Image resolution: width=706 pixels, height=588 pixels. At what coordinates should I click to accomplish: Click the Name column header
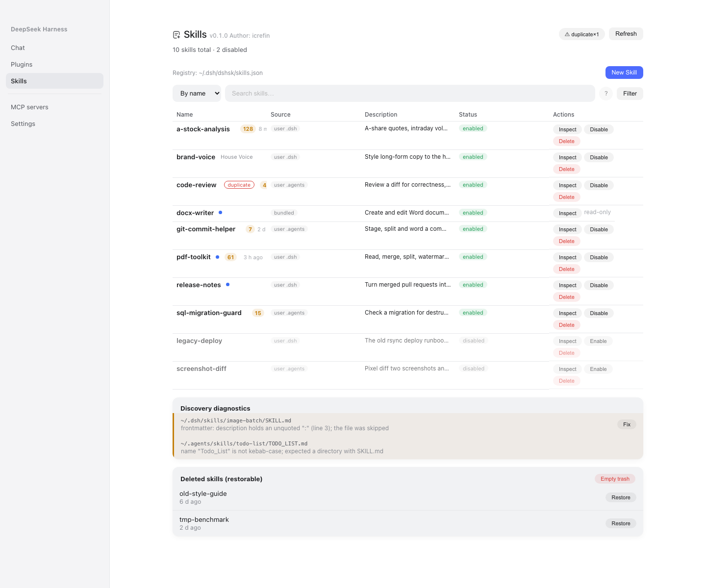point(184,115)
